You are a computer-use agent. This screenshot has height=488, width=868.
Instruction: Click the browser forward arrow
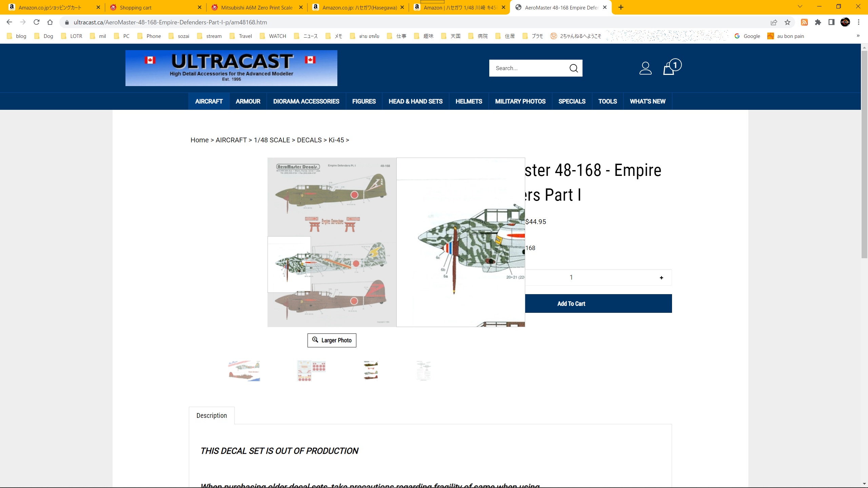pos(23,22)
